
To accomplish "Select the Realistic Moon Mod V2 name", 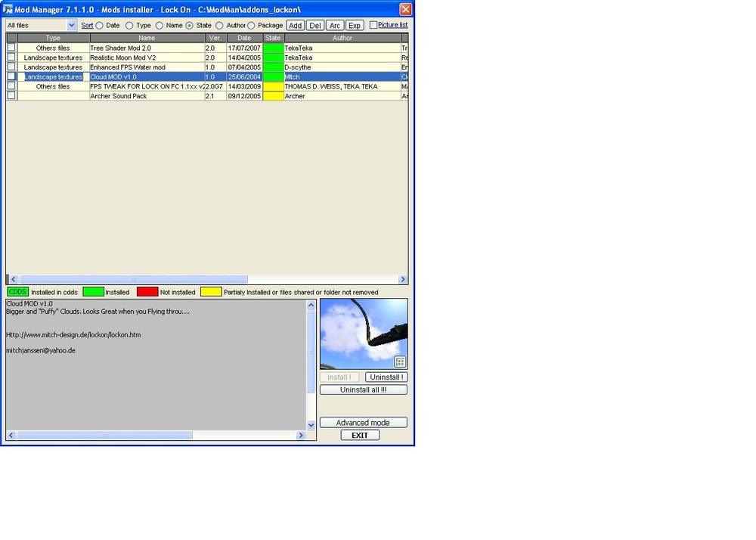I will 147,57.
